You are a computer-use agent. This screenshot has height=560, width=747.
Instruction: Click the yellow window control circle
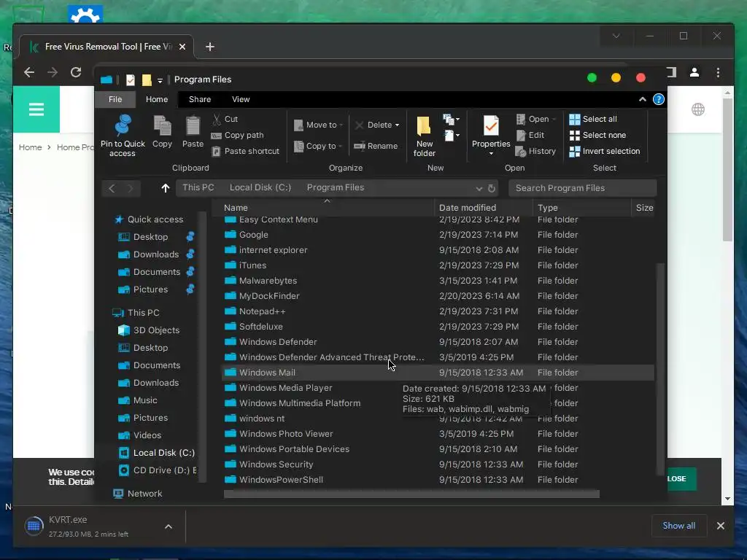[616, 77]
